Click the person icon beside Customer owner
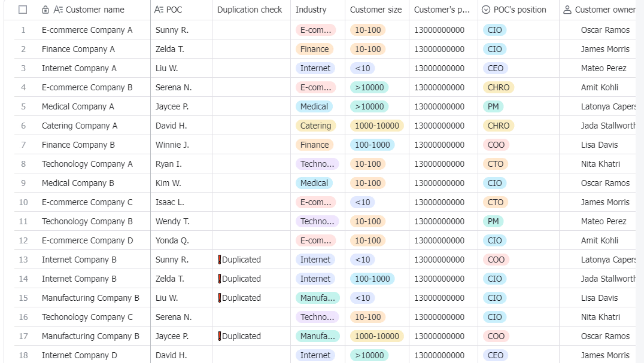 click(567, 10)
